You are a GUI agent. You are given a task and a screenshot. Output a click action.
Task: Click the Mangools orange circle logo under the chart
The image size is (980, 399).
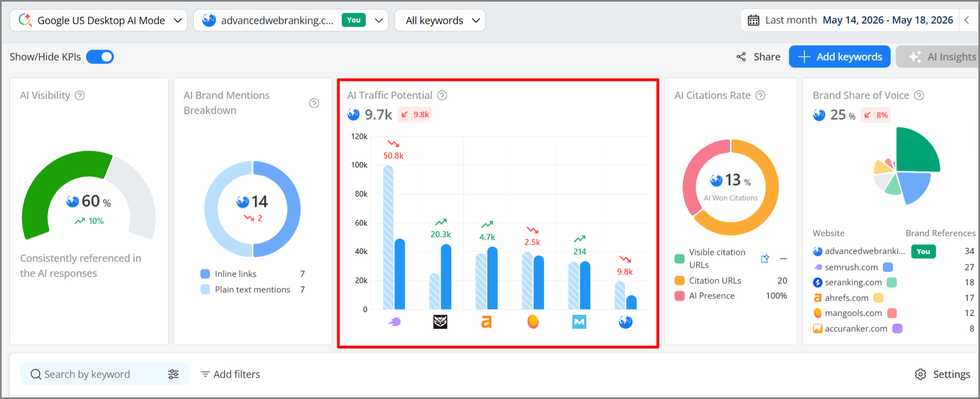(533, 322)
